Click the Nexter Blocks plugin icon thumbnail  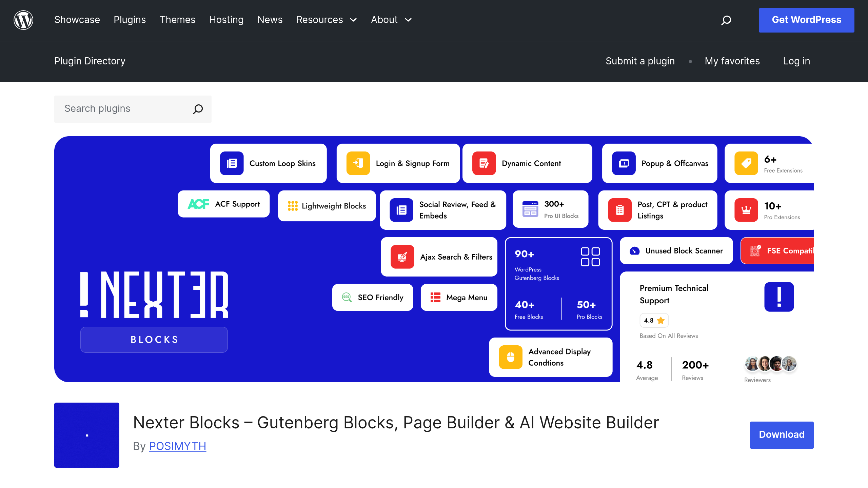click(x=87, y=435)
